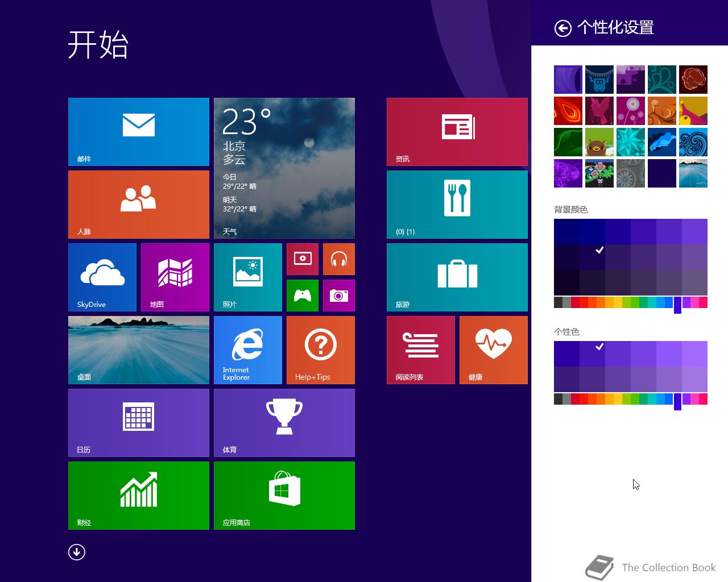Select the purple swirl background thumbnail

pyautogui.click(x=568, y=80)
